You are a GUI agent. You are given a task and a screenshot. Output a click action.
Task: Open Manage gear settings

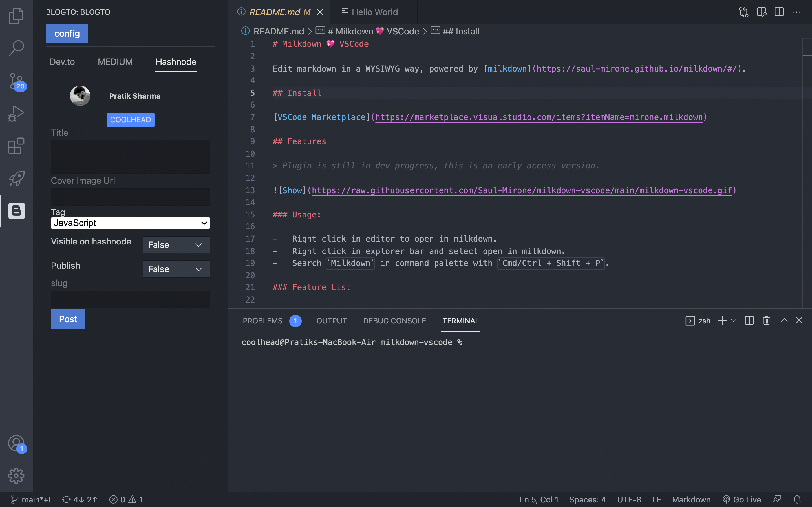point(16,475)
